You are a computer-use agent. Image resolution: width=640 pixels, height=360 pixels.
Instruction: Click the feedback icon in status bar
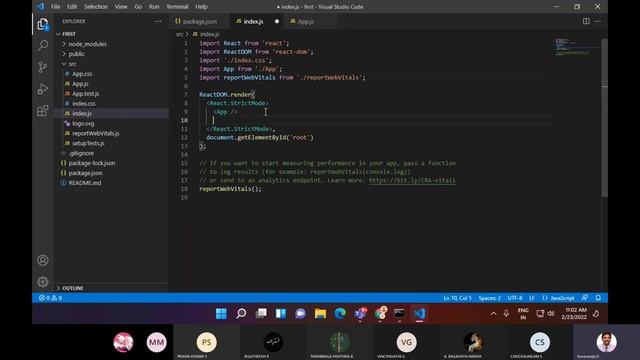pos(585,298)
